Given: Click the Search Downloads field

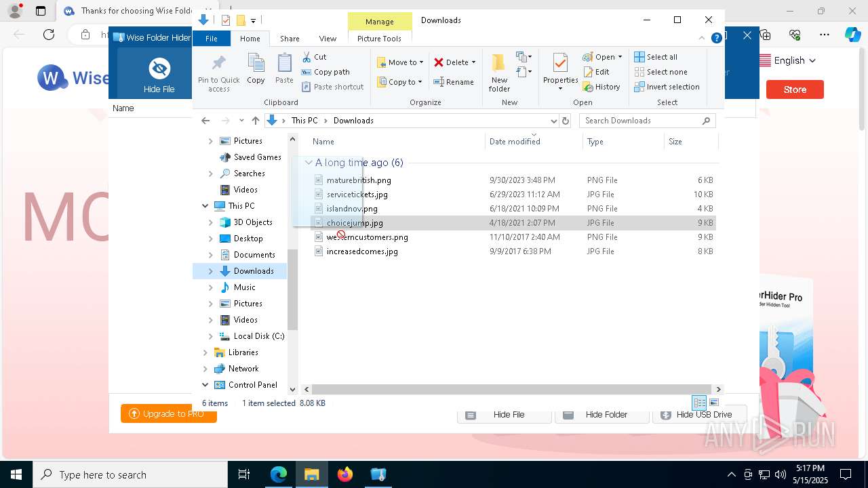Looking at the screenshot, I should point(647,121).
